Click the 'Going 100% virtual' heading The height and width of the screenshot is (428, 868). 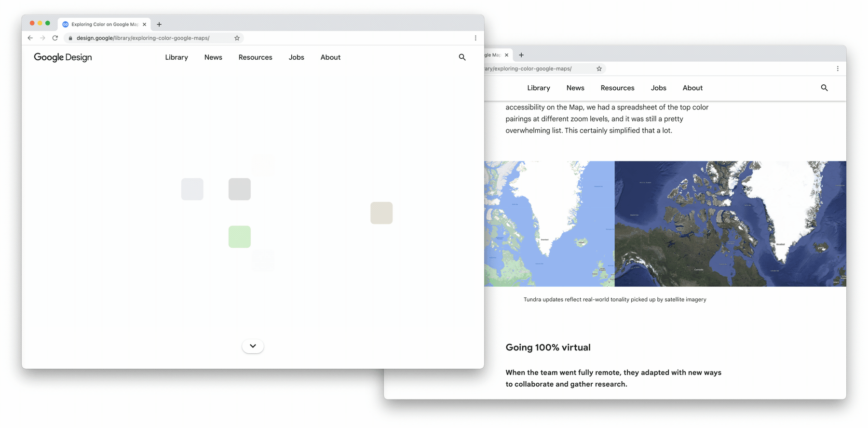point(548,348)
